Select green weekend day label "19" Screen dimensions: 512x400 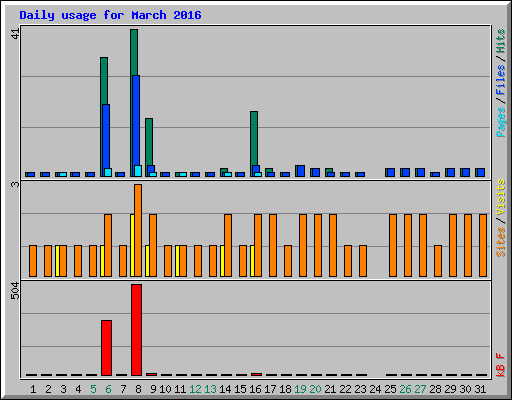click(x=300, y=389)
